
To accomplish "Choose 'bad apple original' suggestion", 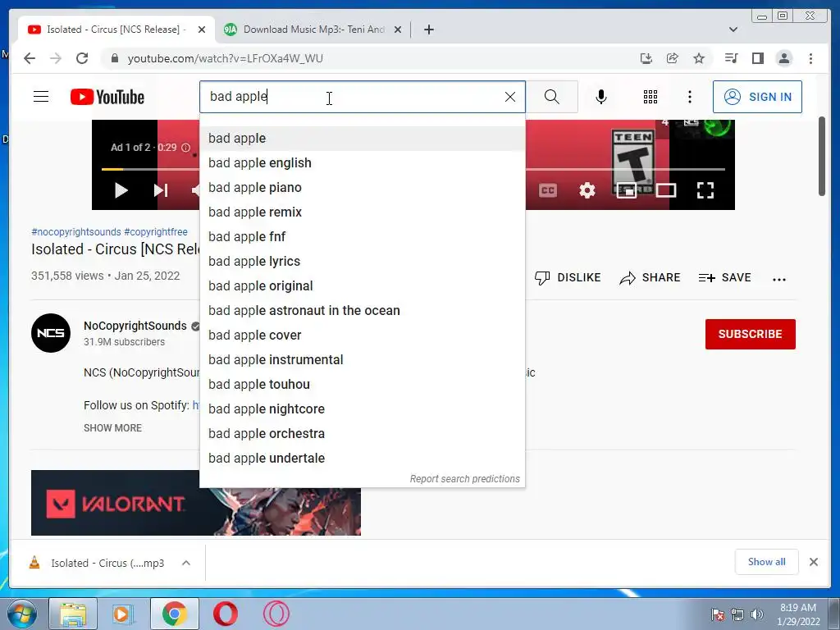I will click(362, 286).
